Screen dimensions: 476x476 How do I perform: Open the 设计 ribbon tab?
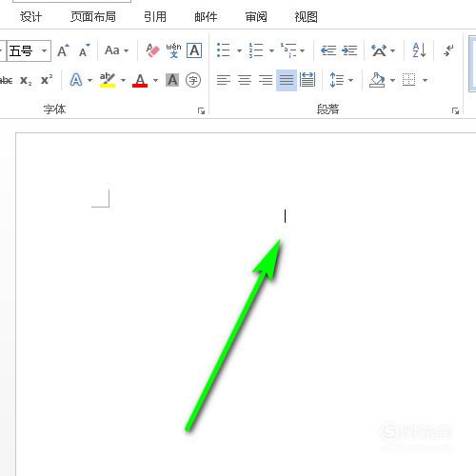click(30, 17)
